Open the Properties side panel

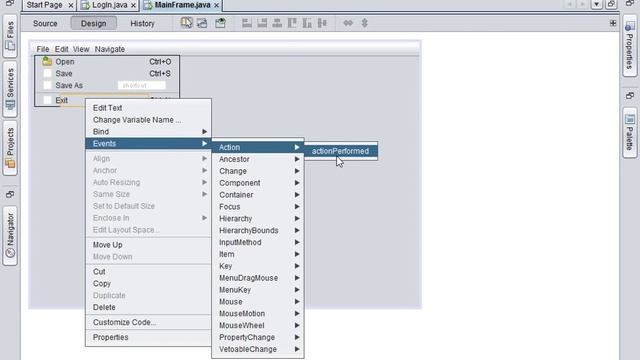pyautogui.click(x=630, y=46)
